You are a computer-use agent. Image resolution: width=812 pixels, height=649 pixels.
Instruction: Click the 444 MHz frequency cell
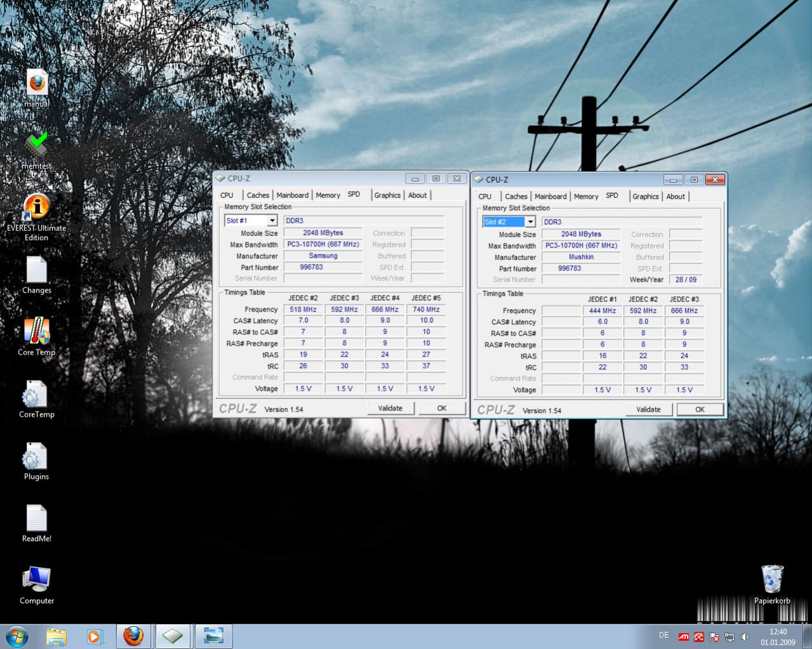602,311
